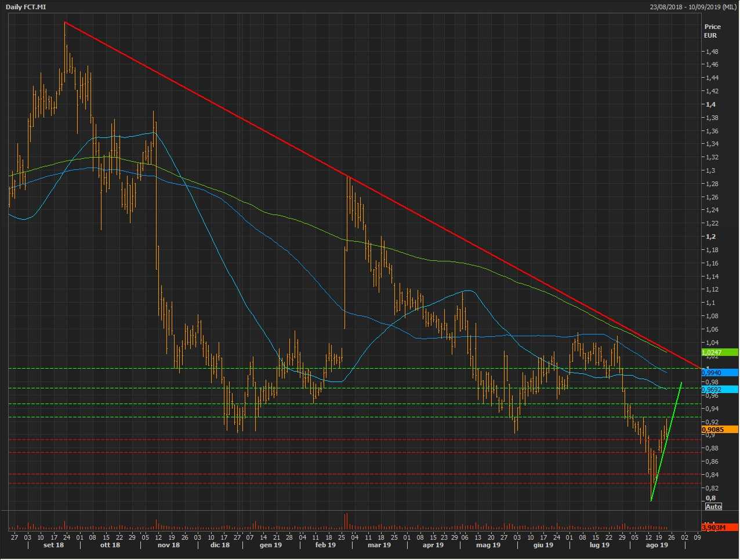Click the bold 0,8 price axis value

coord(710,498)
